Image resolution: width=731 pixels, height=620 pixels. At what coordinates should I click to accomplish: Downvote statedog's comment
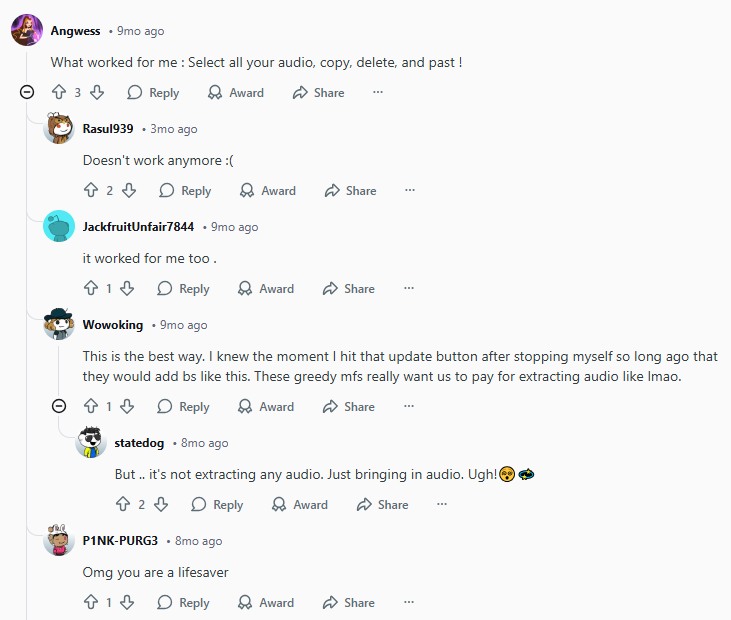[x=161, y=505]
